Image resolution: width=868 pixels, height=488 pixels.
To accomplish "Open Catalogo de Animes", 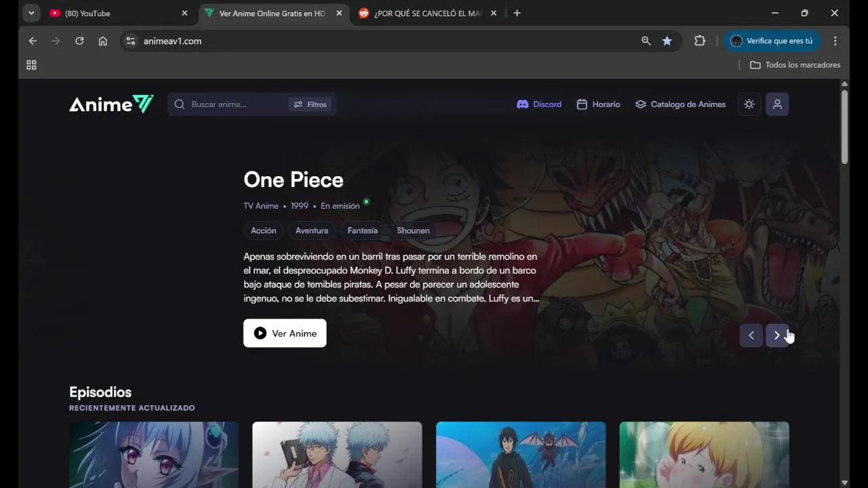I will tap(680, 104).
